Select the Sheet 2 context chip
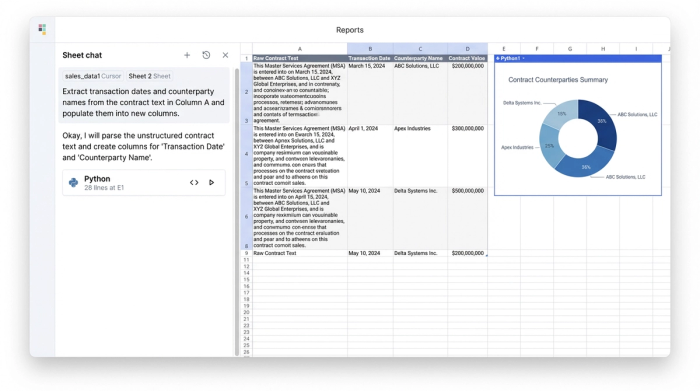The width and height of the screenshot is (700, 391). pyautogui.click(x=150, y=76)
